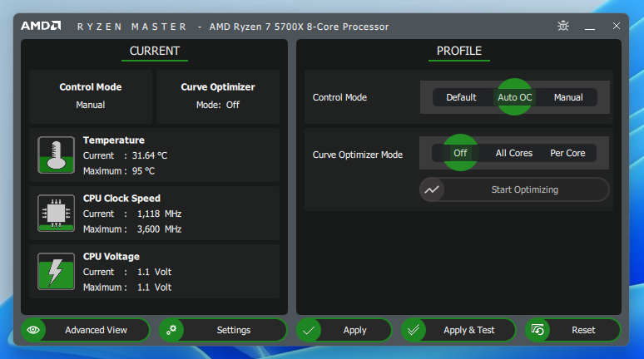Viewport: 644px width, 359px height.
Task: Click the eye icon on Advanced View
Action: (33, 330)
